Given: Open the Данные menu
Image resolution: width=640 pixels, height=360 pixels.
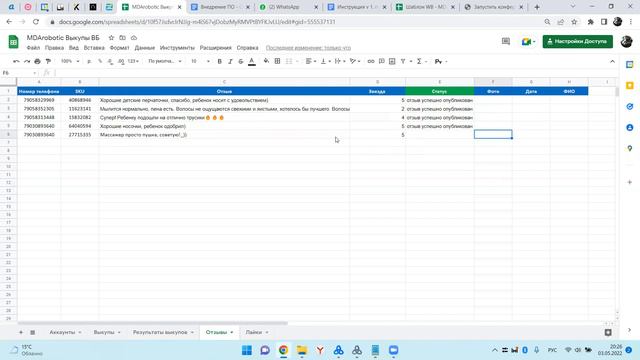Looking at the screenshot, I should pos(144,48).
